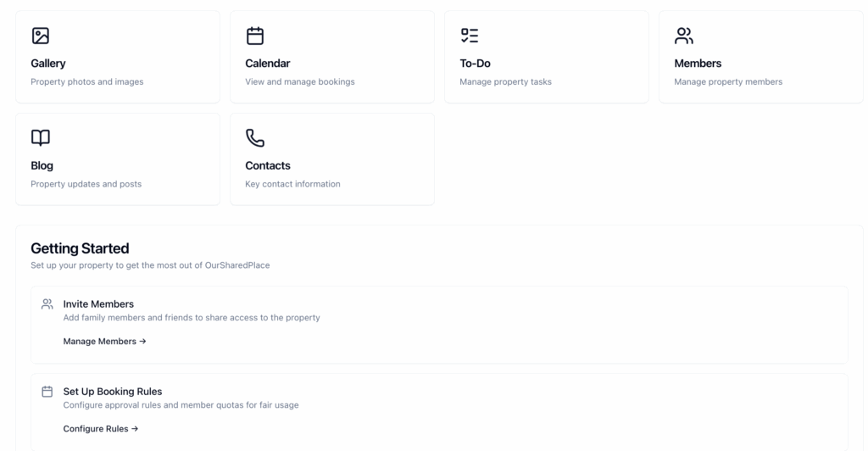Select the Blog card title

click(42, 166)
